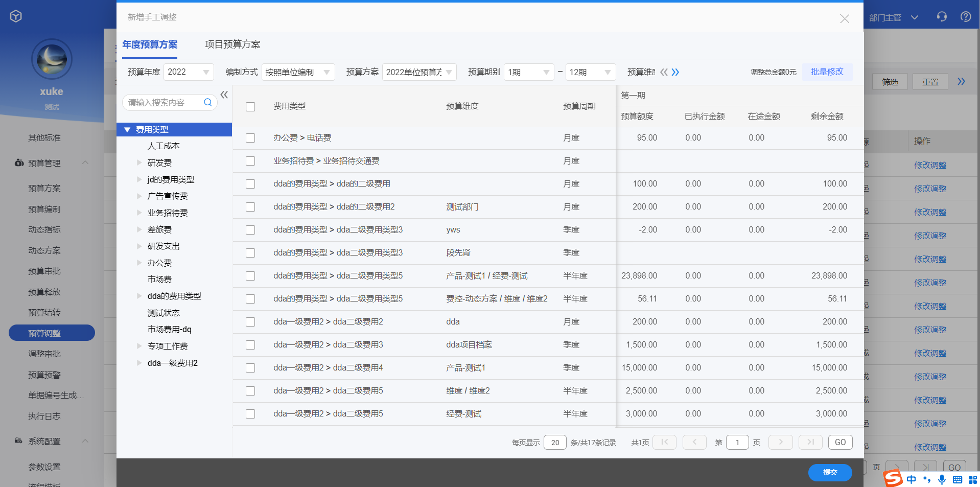Click the 批量修改 button
Viewport: 980px width, 487px height.
pyautogui.click(x=827, y=72)
